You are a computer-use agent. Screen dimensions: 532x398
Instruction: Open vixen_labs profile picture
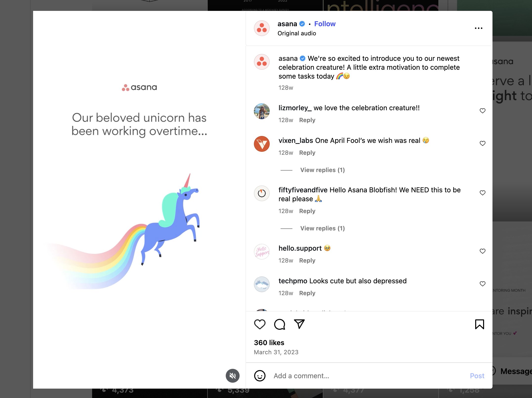(262, 144)
